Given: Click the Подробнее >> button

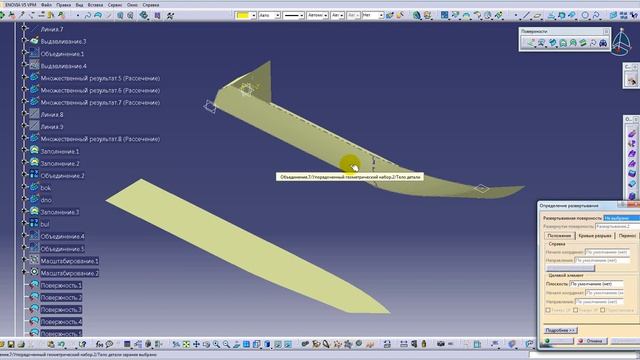Looking at the screenshot, I should click(560, 330).
